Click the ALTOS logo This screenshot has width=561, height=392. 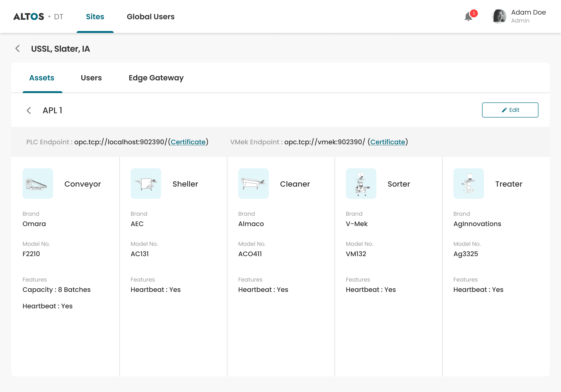[29, 17]
